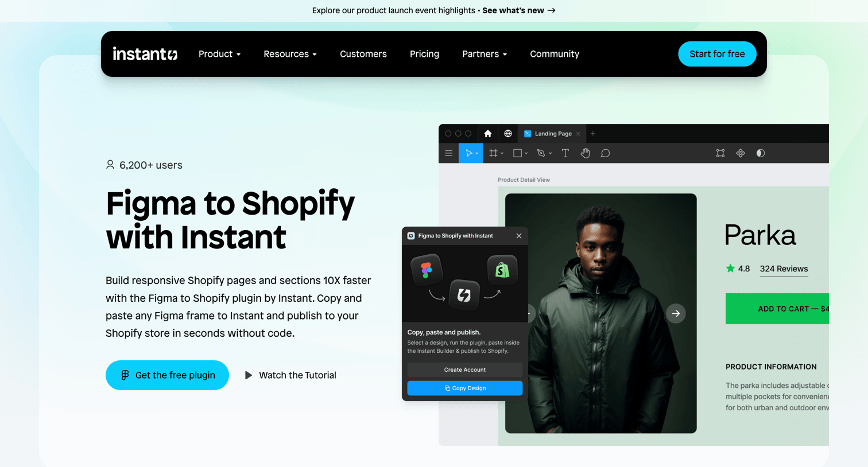The height and width of the screenshot is (467, 868).
Task: Click the Instant logo tile in plugin
Action: coord(464,295)
